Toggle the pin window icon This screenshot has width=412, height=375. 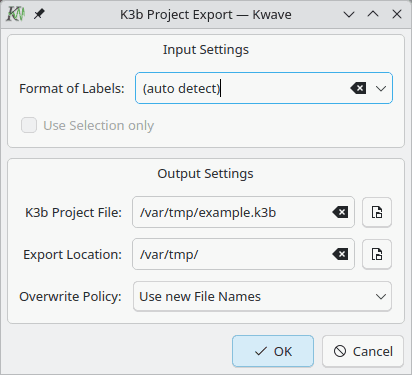(39, 14)
